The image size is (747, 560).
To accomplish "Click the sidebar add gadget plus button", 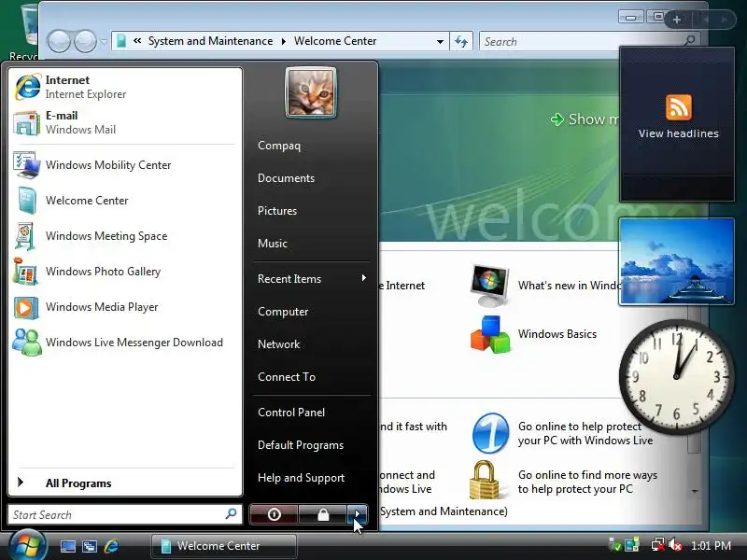I will [676, 20].
